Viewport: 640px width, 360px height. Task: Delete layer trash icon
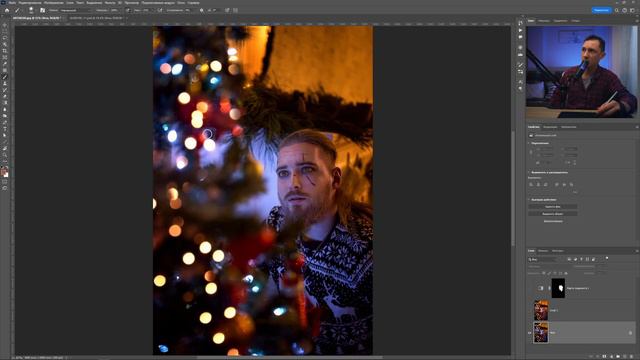[x=631, y=356]
